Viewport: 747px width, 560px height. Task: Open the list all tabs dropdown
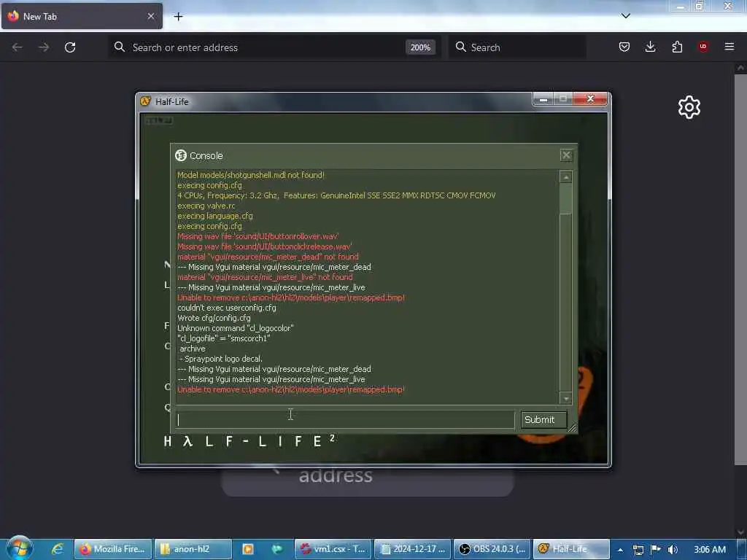(x=625, y=16)
